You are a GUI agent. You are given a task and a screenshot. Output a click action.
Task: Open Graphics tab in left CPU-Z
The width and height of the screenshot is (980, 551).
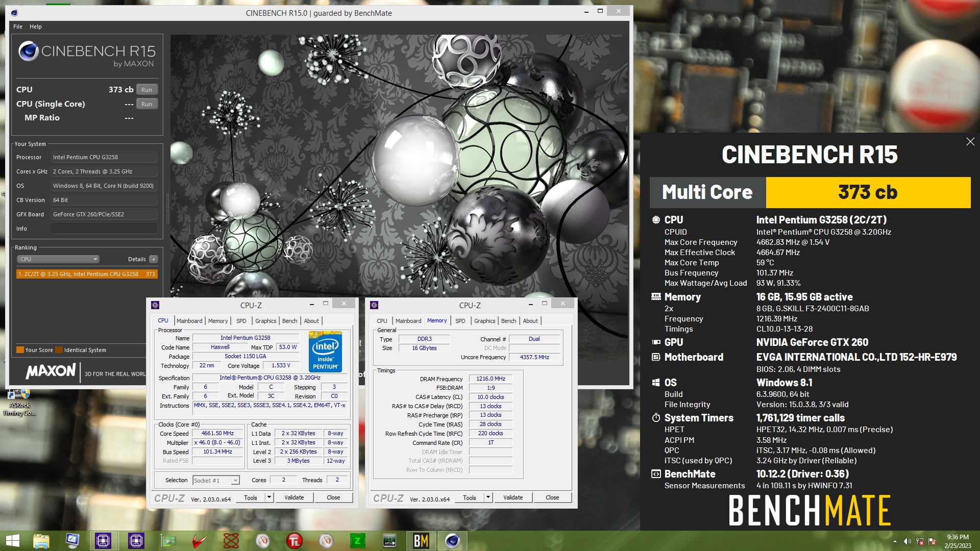266,321
